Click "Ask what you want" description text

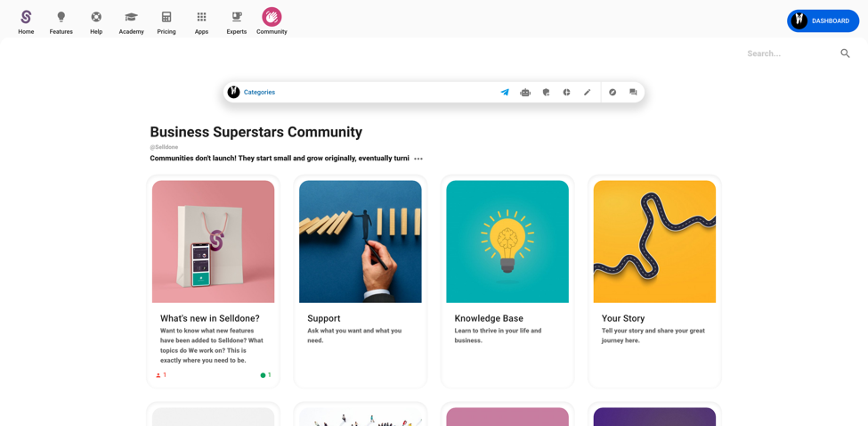point(354,336)
